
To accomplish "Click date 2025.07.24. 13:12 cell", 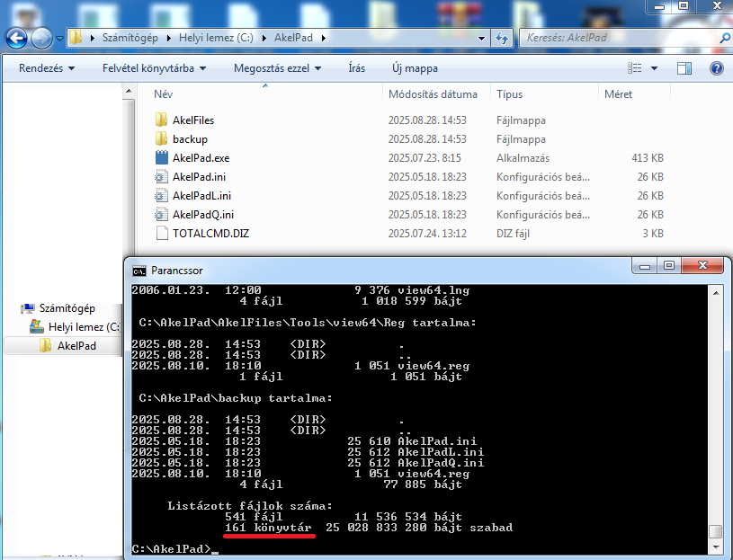I will [x=427, y=233].
